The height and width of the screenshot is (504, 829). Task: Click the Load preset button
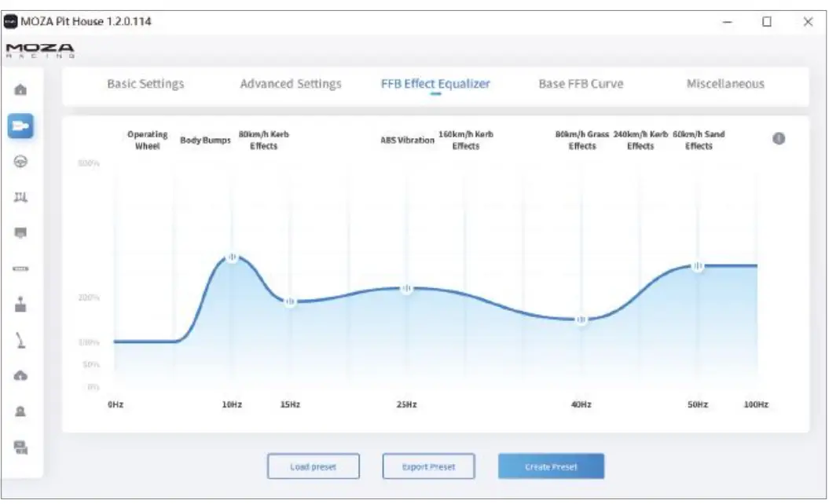[x=313, y=466]
